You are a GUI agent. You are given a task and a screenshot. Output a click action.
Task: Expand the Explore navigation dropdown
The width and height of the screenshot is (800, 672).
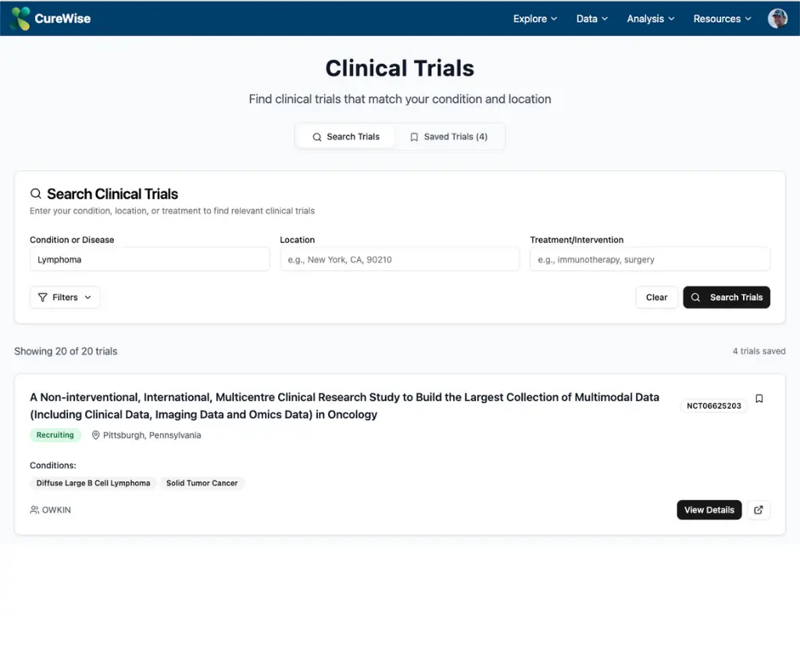click(534, 18)
